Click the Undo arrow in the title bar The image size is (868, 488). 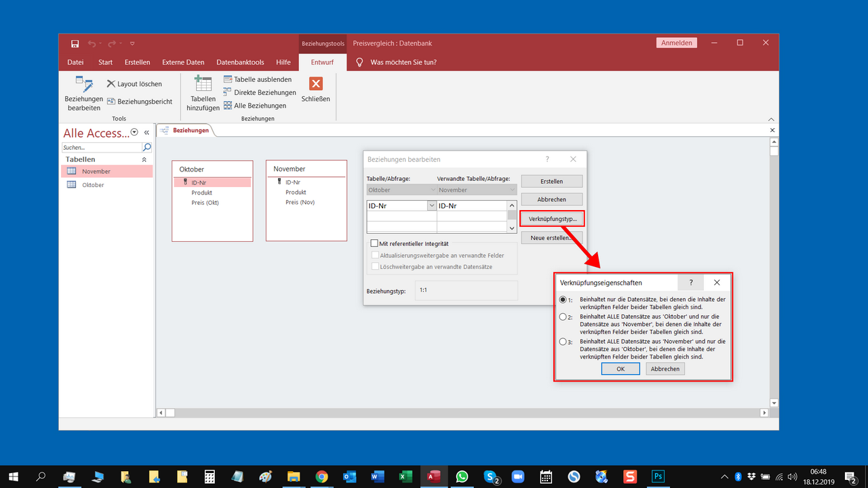[x=92, y=43]
